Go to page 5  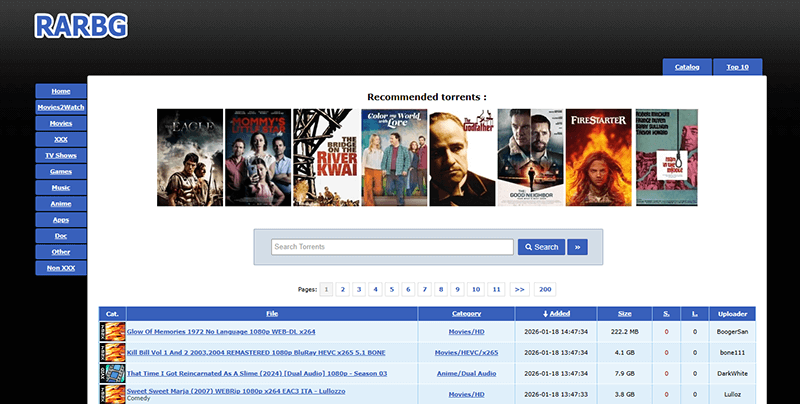click(x=392, y=289)
